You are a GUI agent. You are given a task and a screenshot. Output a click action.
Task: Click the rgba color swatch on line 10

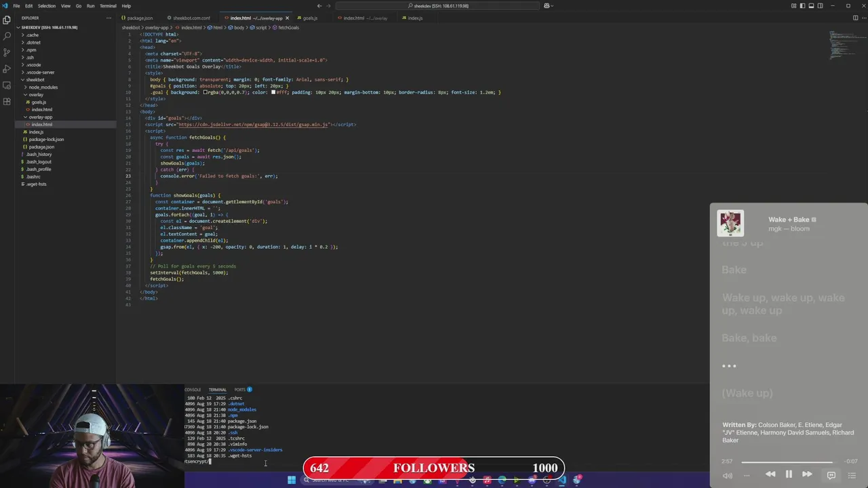[x=205, y=92]
